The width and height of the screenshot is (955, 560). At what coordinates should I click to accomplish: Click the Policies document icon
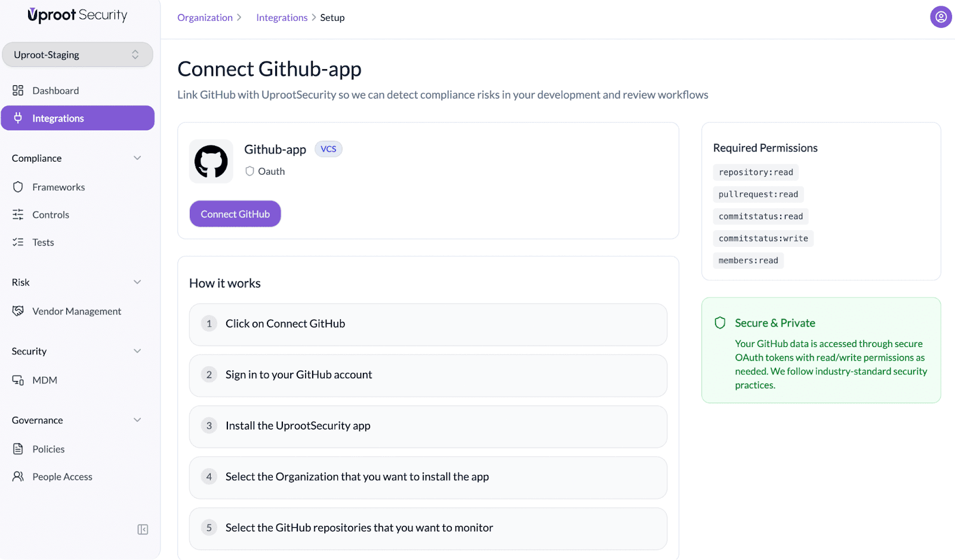18,449
